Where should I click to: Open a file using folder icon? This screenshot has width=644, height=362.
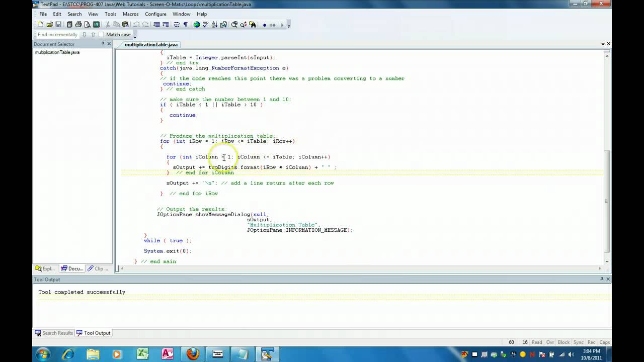[49, 25]
